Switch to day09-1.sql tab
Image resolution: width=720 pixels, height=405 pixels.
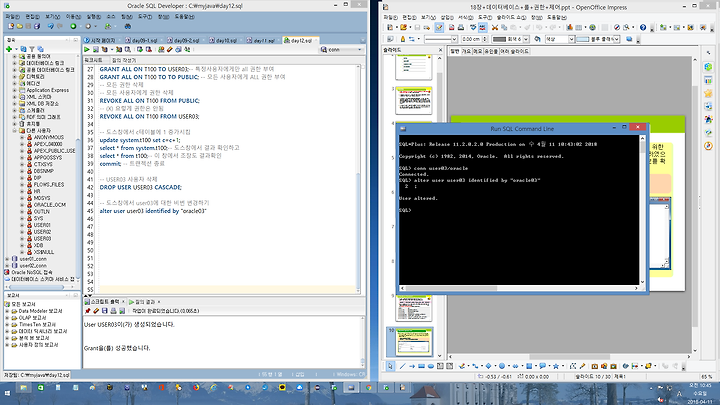coord(143,40)
